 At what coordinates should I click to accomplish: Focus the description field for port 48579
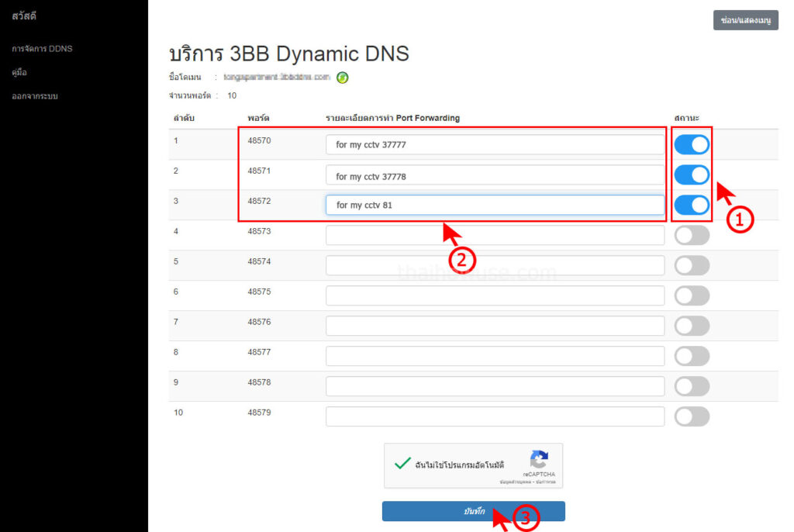click(495, 416)
